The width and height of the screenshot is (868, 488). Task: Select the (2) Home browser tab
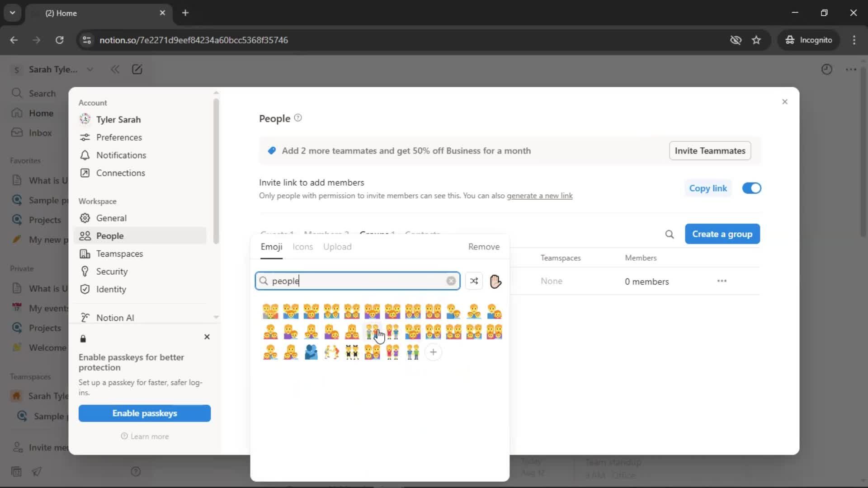[x=99, y=13]
